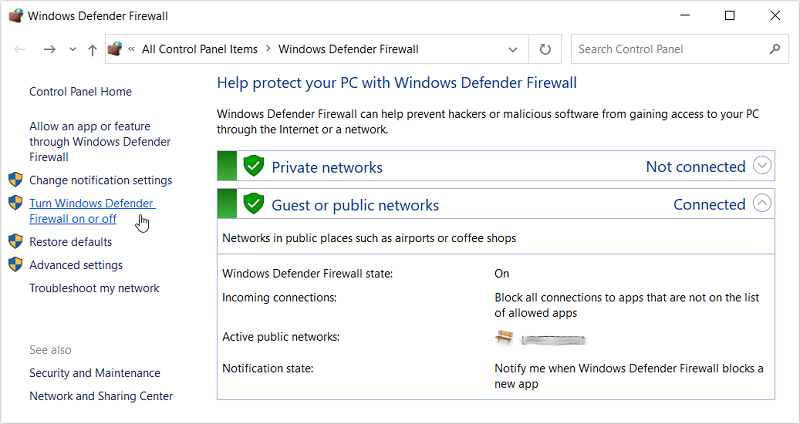Click the title bar firewall icon
Viewport: 800px width, 424px height.
pyautogui.click(x=17, y=16)
